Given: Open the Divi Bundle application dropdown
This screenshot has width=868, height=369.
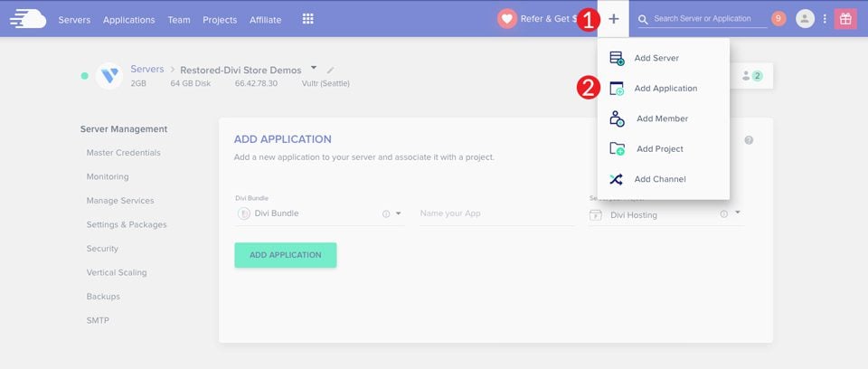Looking at the screenshot, I should [398, 213].
